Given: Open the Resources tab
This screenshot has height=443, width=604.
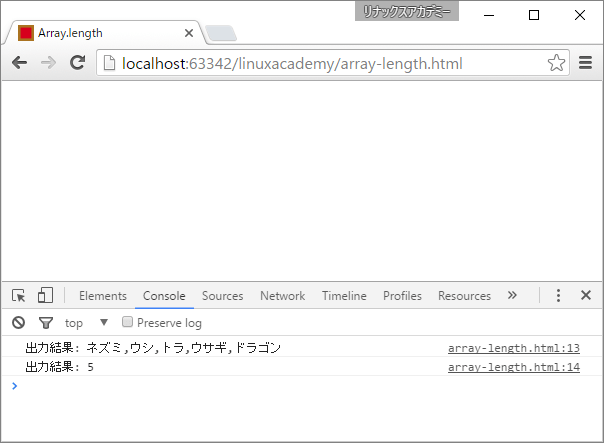Looking at the screenshot, I should (464, 296).
